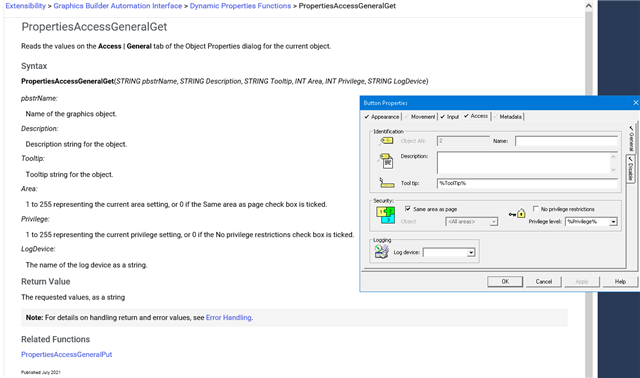This screenshot has width=640, height=378.
Task: Click the Tool tip field with %ToolTip%
Action: [x=527, y=183]
